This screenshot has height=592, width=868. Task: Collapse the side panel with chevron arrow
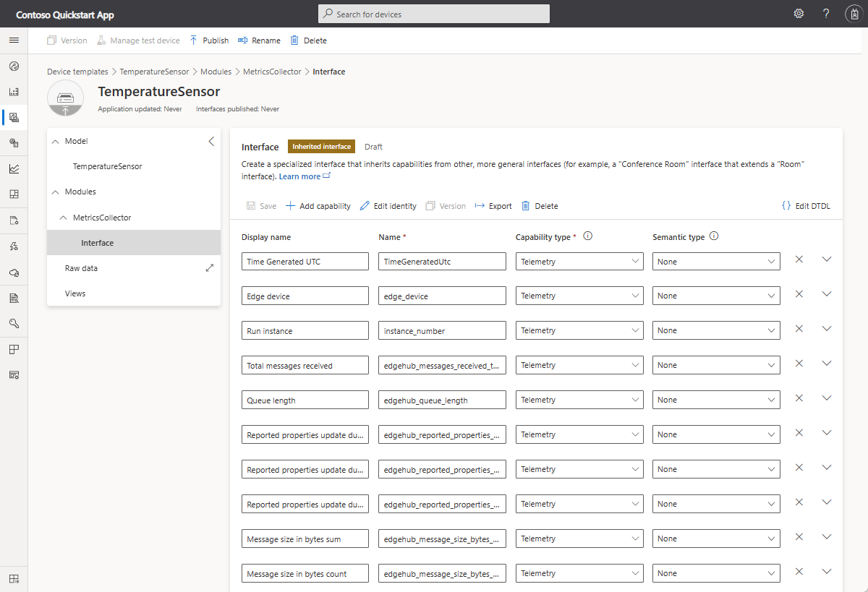211,142
